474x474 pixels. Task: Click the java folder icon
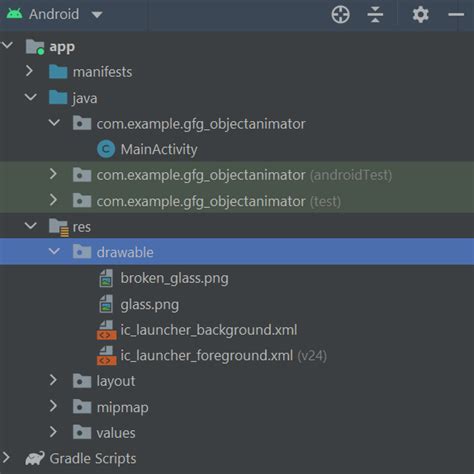pyautogui.click(x=58, y=97)
